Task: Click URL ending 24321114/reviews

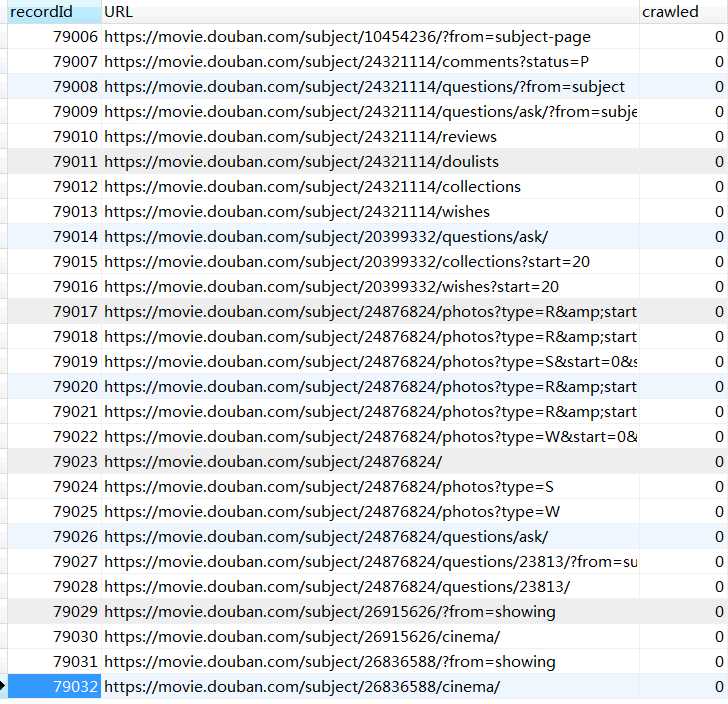Action: point(300,137)
